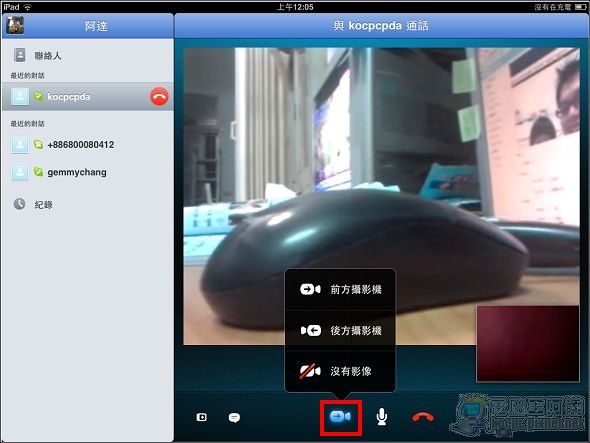
Task: Choose 後方攝影機 rear camera option
Action: pos(340,330)
